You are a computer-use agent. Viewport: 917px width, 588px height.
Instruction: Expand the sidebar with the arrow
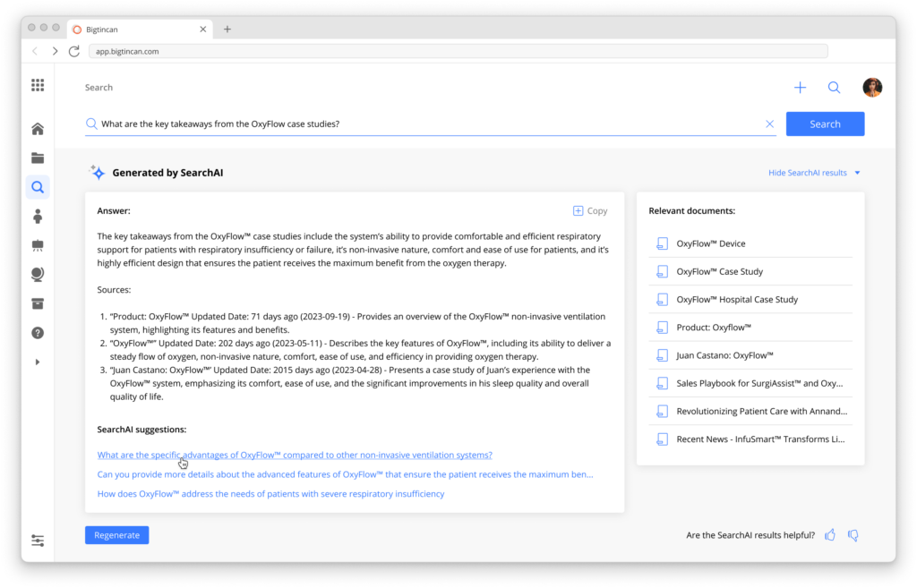[38, 362]
